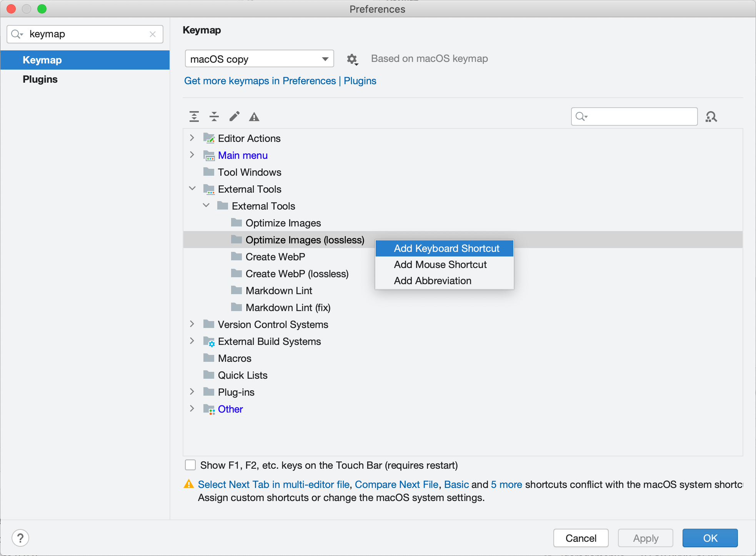Enable Show F1, F2 keys on Touch Bar
The image size is (756, 556).
point(190,465)
